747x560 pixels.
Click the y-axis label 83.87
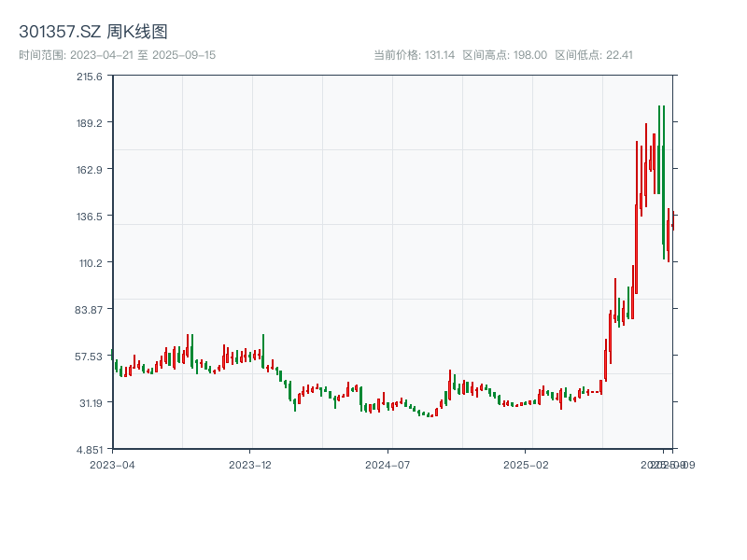pyautogui.click(x=89, y=310)
